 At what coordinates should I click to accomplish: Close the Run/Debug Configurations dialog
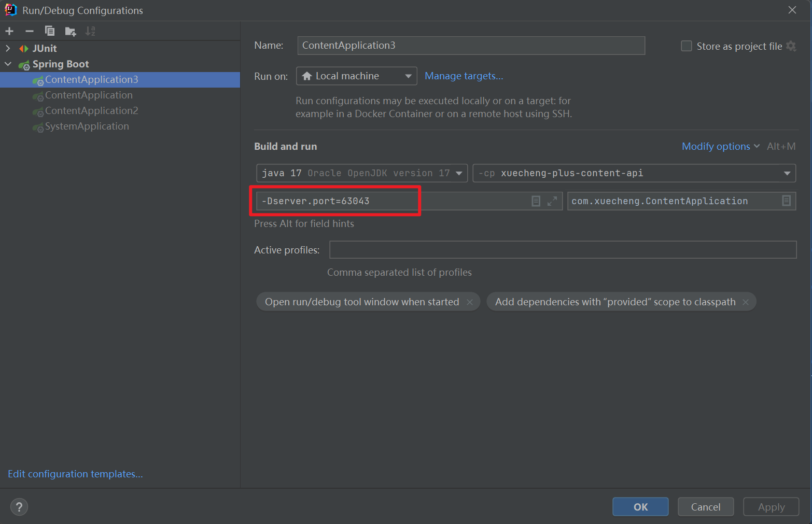point(792,10)
